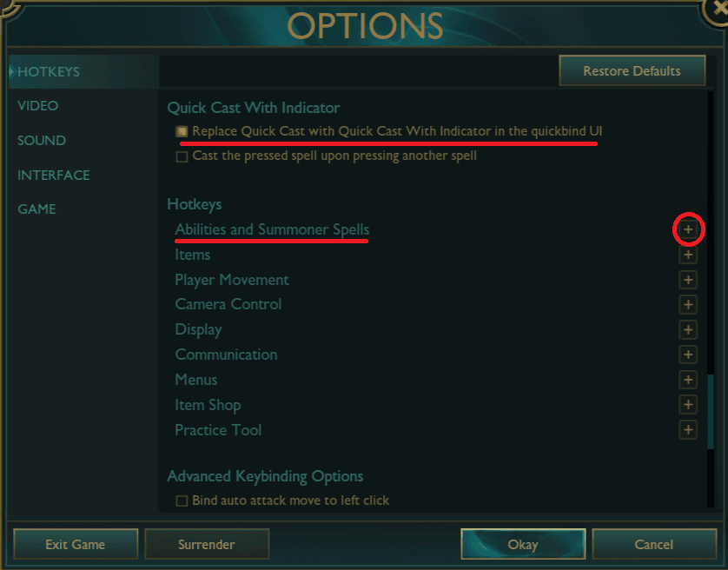Enable cast pressed spell upon another spell
This screenshot has height=570, width=728.
[182, 156]
